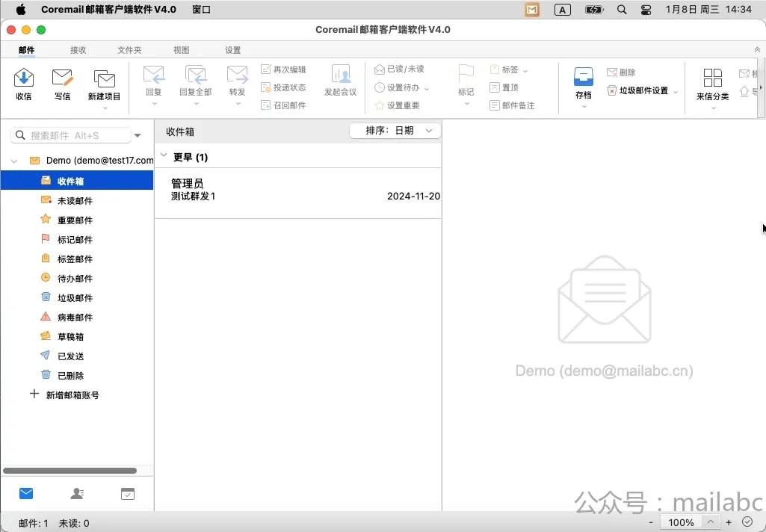This screenshot has height=532, width=766.
Task: Click the Coremail menu bar tray icon
Action: click(x=532, y=10)
